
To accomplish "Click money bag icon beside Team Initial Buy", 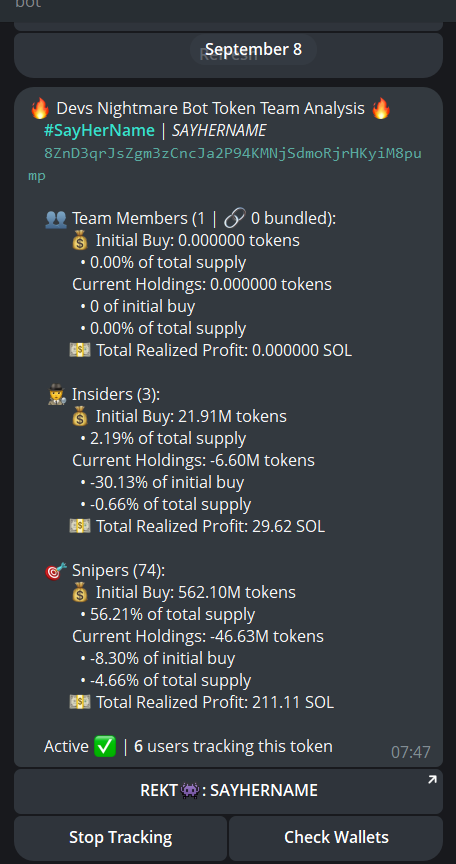I will [80, 241].
